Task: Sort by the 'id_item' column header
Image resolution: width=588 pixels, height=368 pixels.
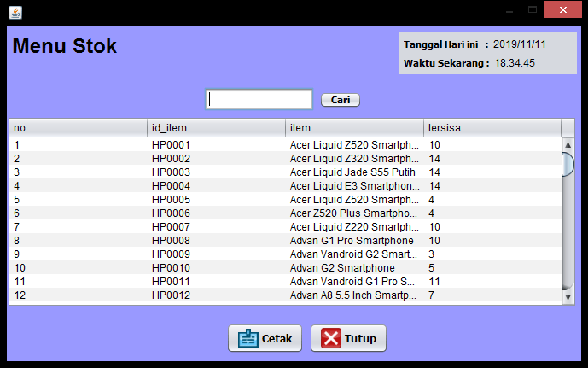Action: (x=216, y=127)
